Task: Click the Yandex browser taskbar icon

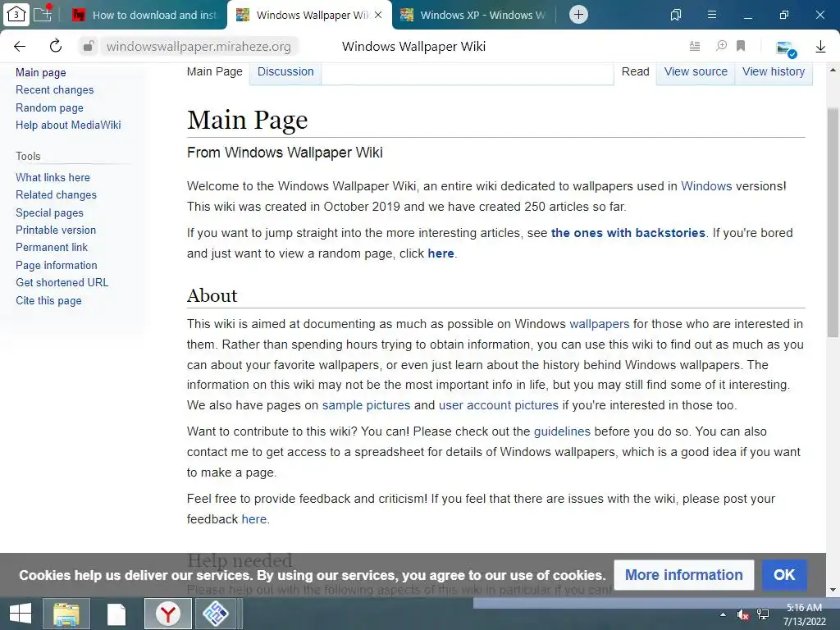Action: (167, 614)
